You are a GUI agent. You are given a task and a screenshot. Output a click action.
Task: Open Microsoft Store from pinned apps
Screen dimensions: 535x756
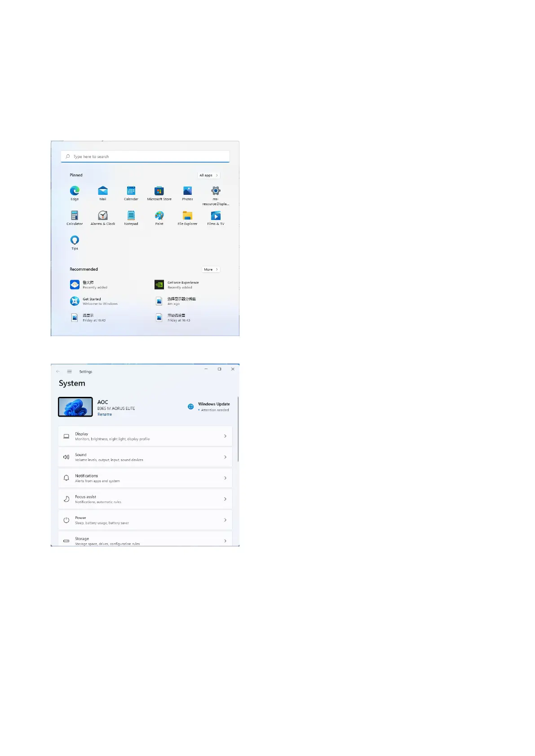coord(159,191)
